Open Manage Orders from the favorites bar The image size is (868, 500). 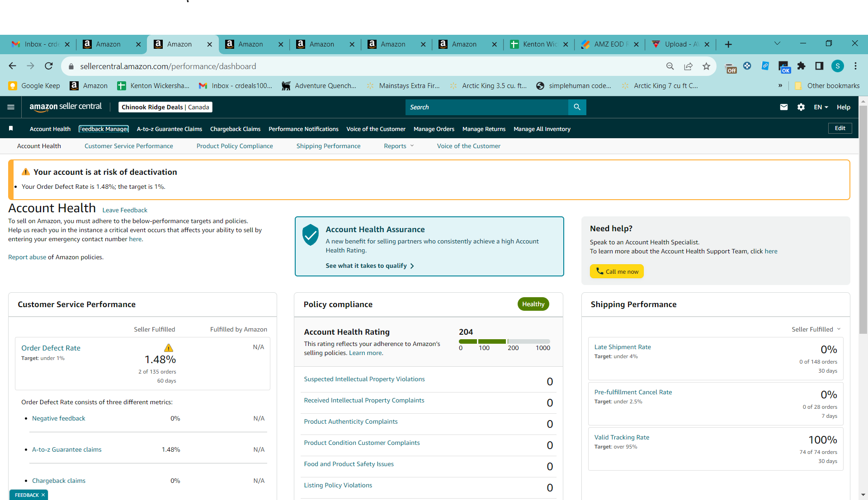click(434, 129)
